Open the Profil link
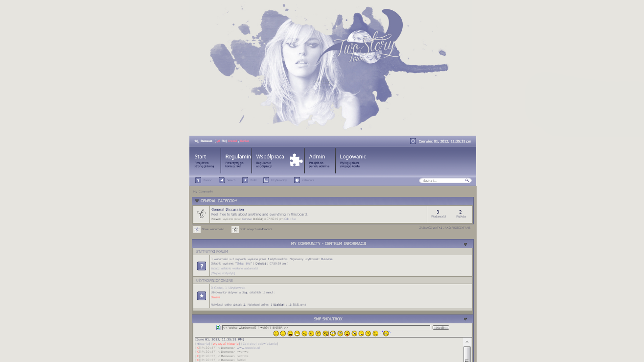This screenshot has height=362, width=644. click(253, 180)
